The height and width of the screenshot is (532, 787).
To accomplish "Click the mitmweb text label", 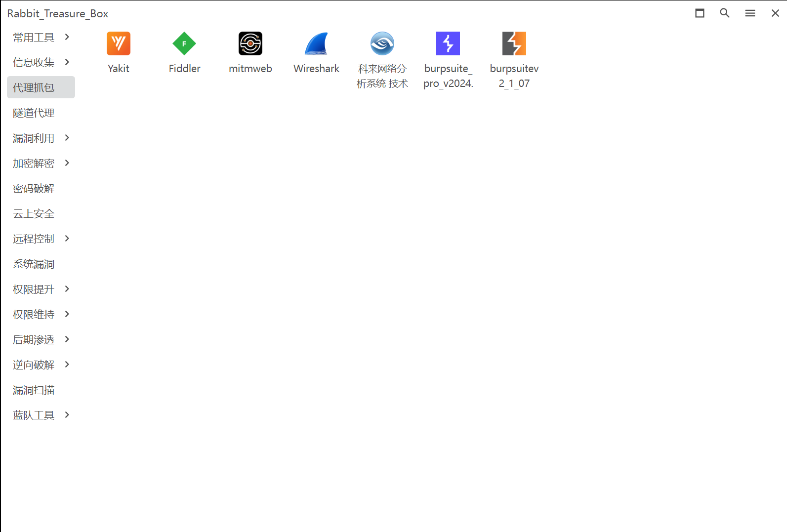I will point(250,69).
